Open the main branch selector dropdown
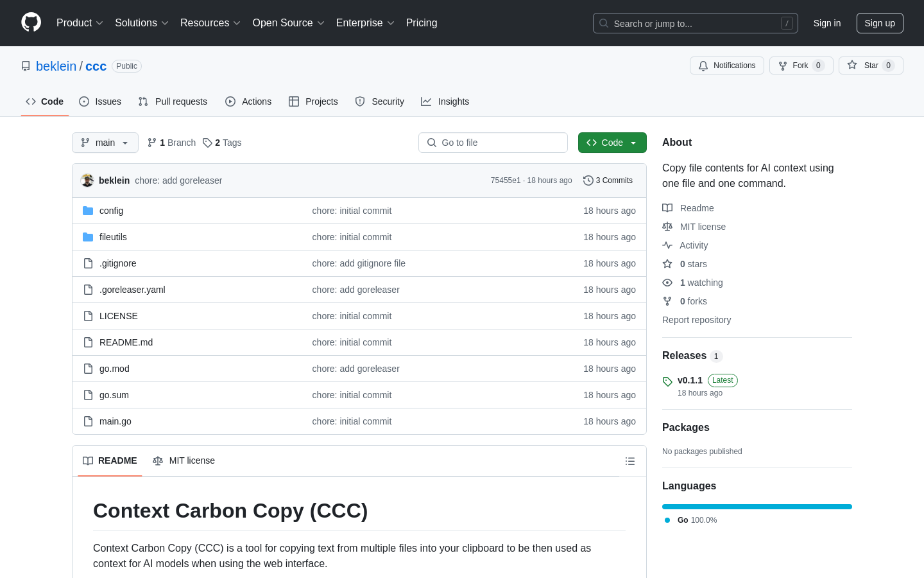 (105, 143)
